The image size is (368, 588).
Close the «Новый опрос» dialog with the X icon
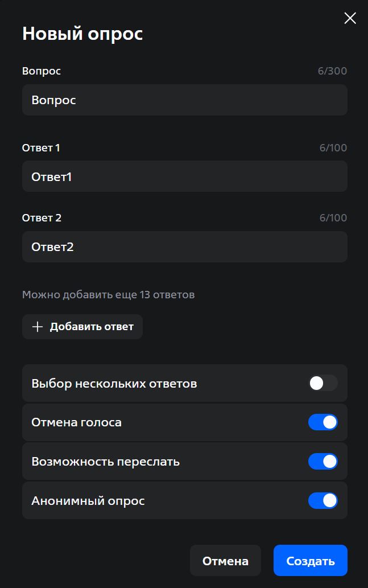(350, 18)
